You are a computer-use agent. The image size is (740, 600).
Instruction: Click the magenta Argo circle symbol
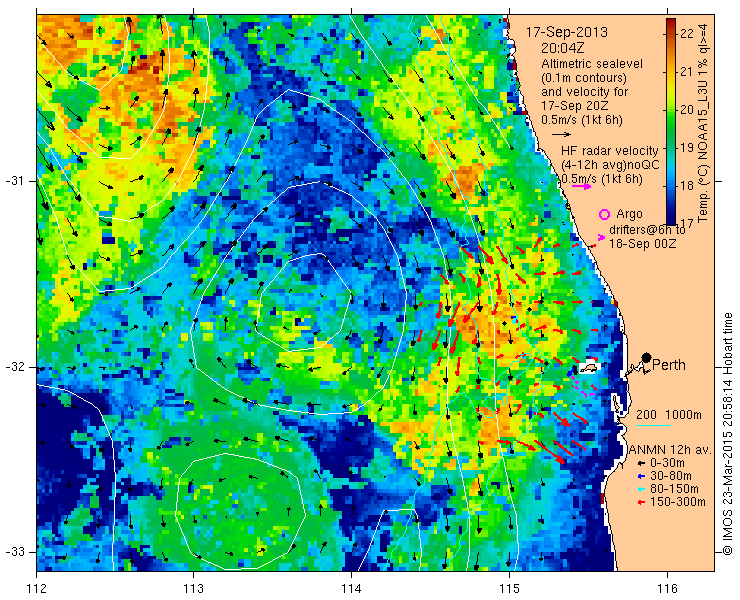click(604, 214)
